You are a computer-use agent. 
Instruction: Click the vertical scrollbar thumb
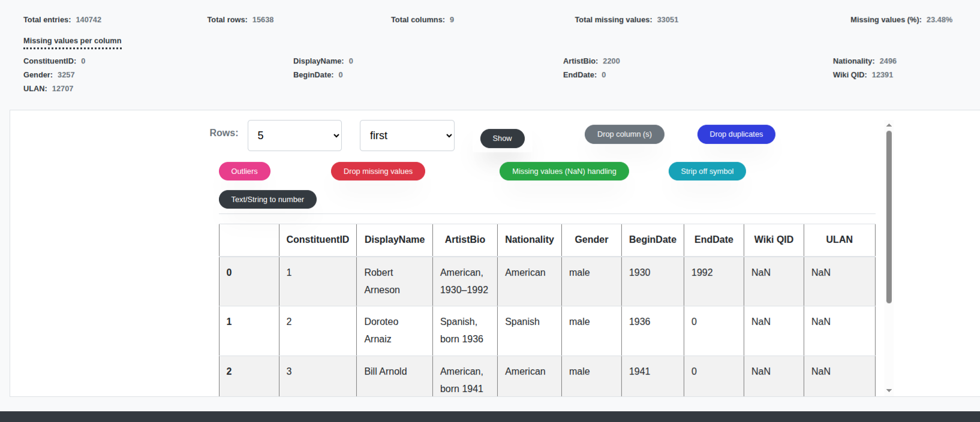point(889,216)
